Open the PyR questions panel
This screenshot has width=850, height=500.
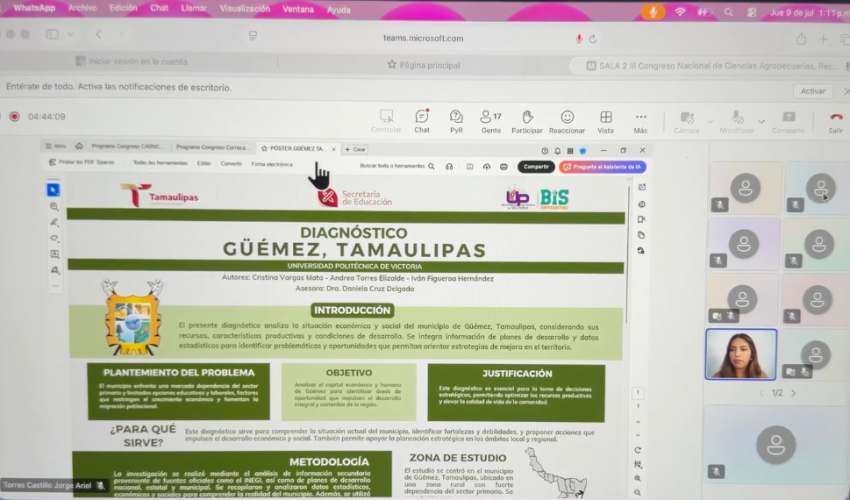tap(456, 121)
